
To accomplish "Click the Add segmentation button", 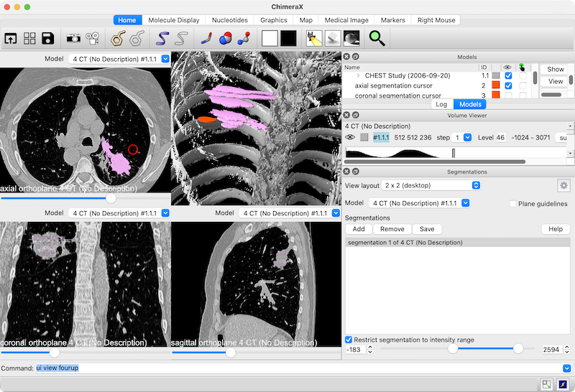I will 358,229.
